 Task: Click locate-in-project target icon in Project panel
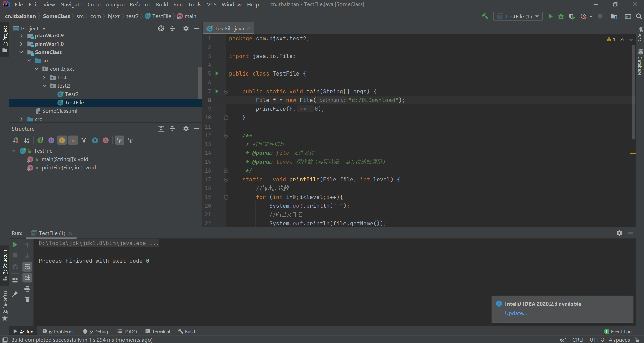pyautogui.click(x=161, y=28)
